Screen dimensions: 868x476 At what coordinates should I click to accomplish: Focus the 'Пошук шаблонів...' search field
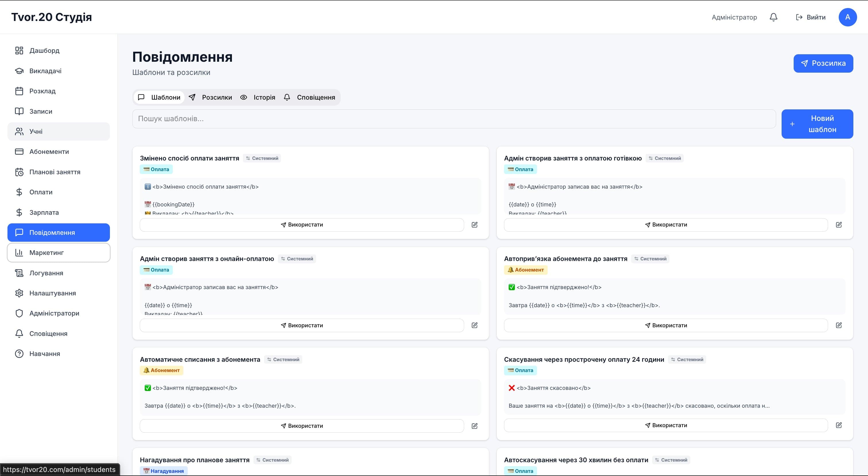(454, 119)
